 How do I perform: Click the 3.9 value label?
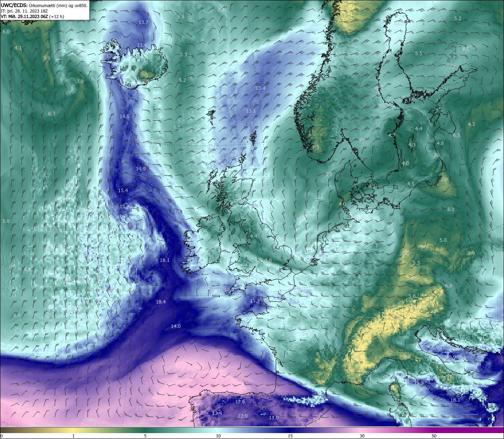click(80, 81)
